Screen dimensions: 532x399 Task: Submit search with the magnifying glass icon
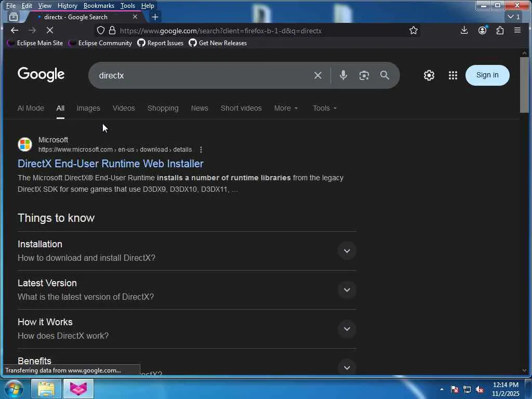(x=384, y=75)
